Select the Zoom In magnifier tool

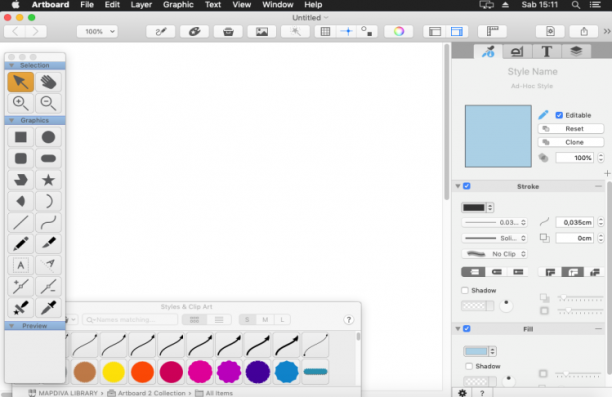pyautogui.click(x=20, y=103)
